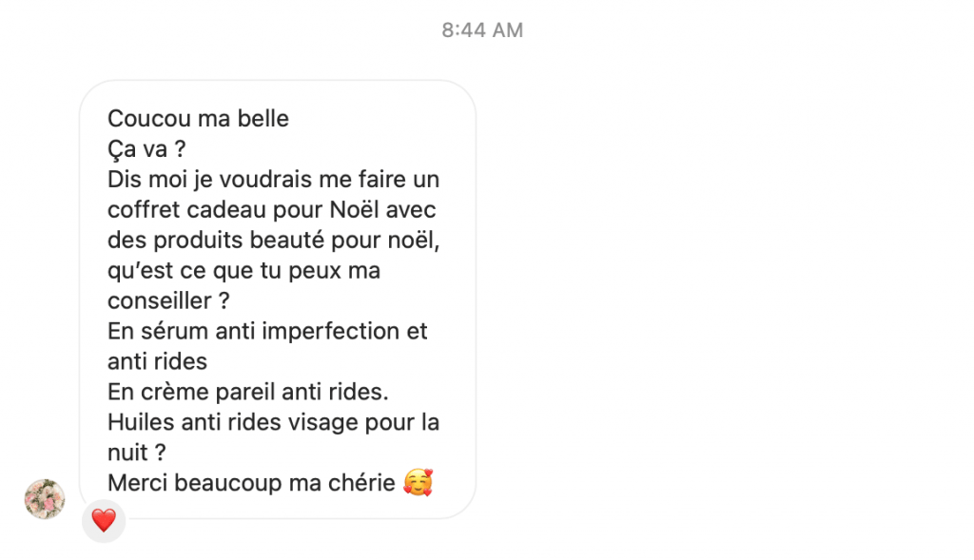Image resolution: width=974 pixels, height=560 pixels.
Task: Click the "Merci beaucoup ma chérie" text
Action: point(251,483)
